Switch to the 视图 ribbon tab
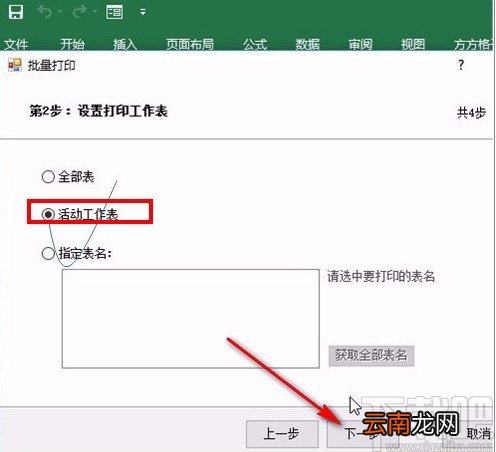This screenshot has height=452, width=496. pos(413,44)
